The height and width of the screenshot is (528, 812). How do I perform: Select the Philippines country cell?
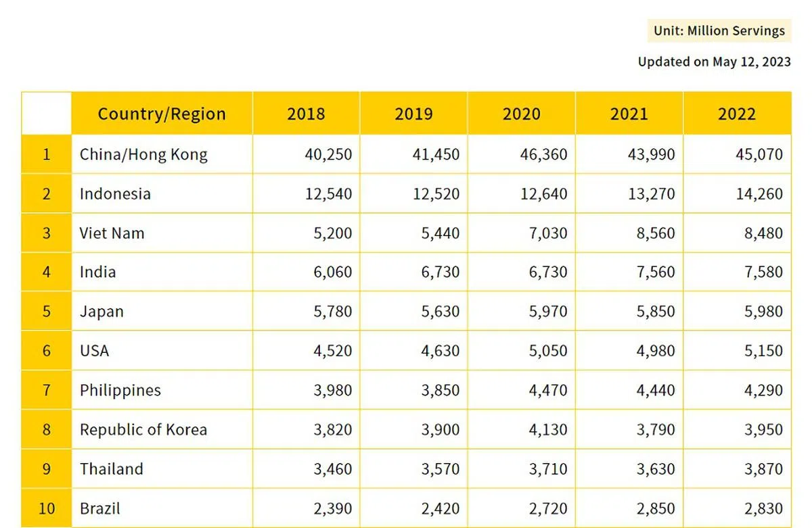click(x=120, y=390)
